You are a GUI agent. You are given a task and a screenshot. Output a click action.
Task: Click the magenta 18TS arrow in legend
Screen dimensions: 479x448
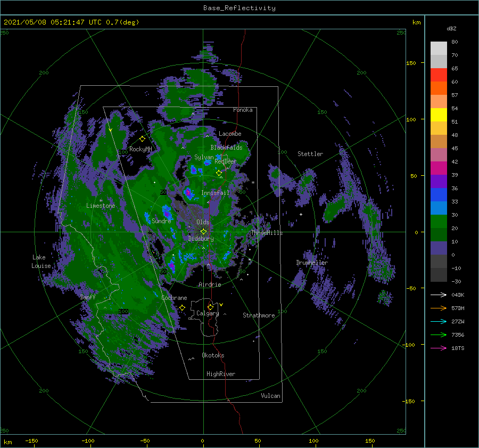coord(439,348)
